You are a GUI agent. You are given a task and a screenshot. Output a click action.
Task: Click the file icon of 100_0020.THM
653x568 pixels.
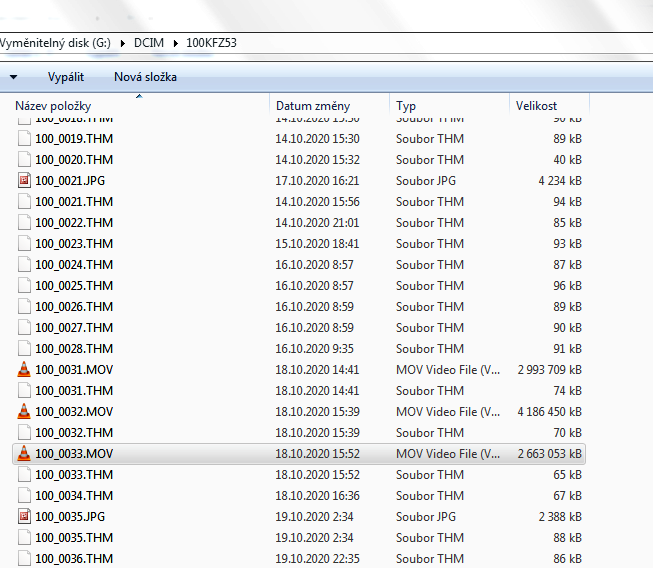click(24, 159)
